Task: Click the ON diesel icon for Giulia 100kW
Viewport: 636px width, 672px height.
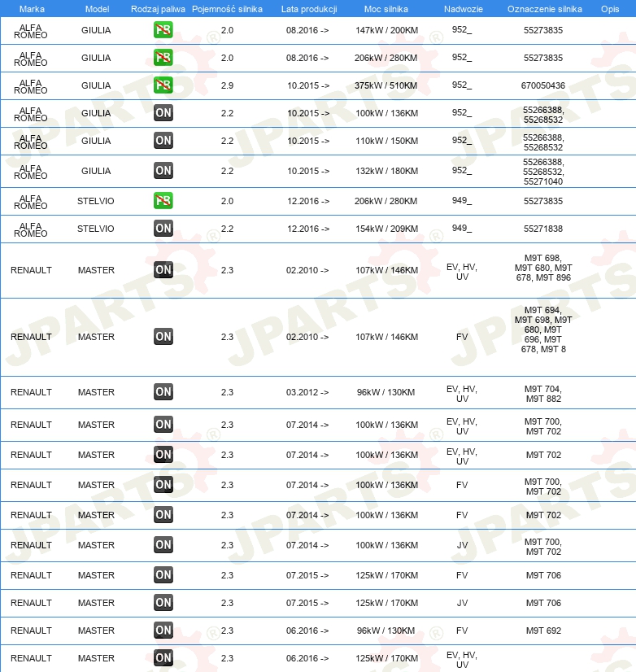Action: [163, 113]
